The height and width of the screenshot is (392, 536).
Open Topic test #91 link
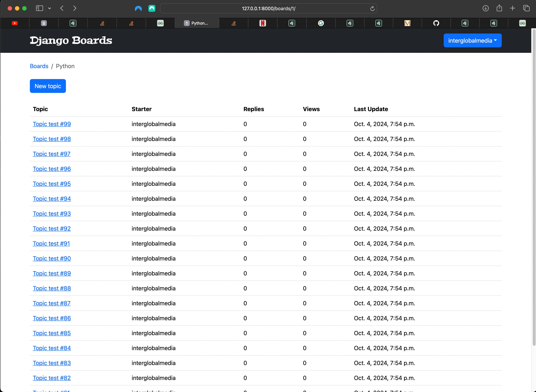coord(51,244)
